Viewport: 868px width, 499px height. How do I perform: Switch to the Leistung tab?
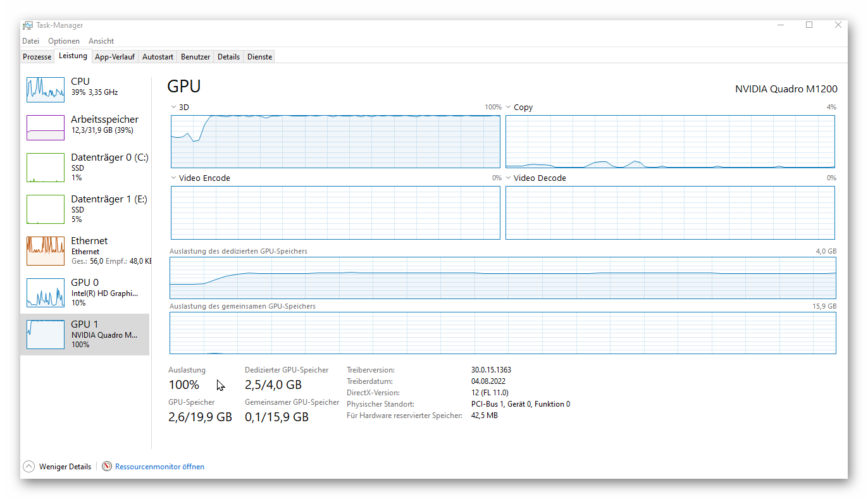point(73,56)
